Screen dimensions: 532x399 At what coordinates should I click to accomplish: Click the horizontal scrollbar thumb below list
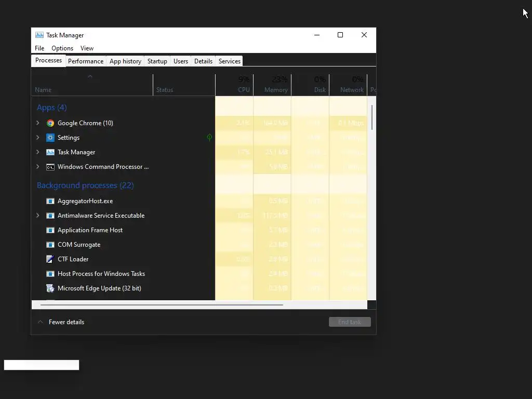[x=162, y=304]
